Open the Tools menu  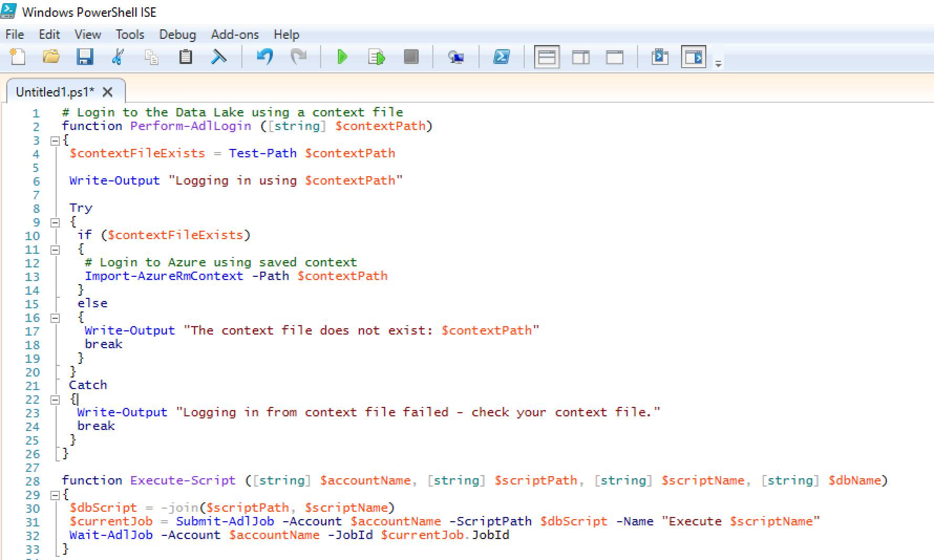[x=130, y=35]
